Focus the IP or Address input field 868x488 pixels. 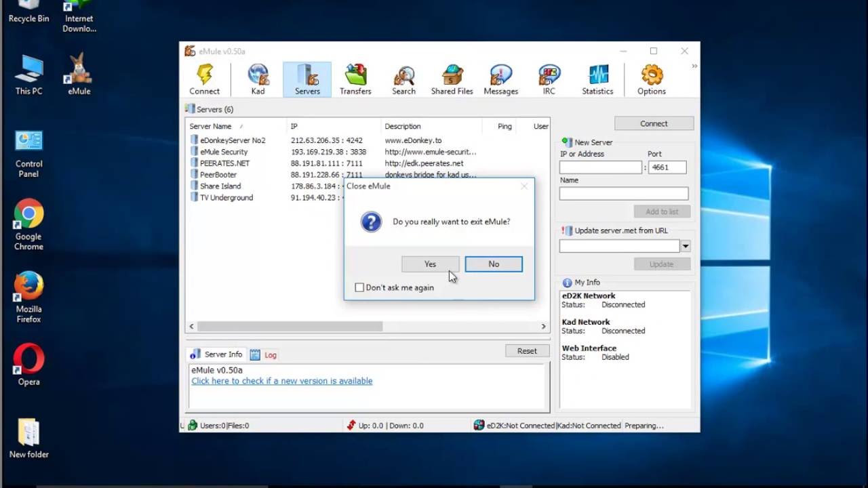click(x=600, y=167)
